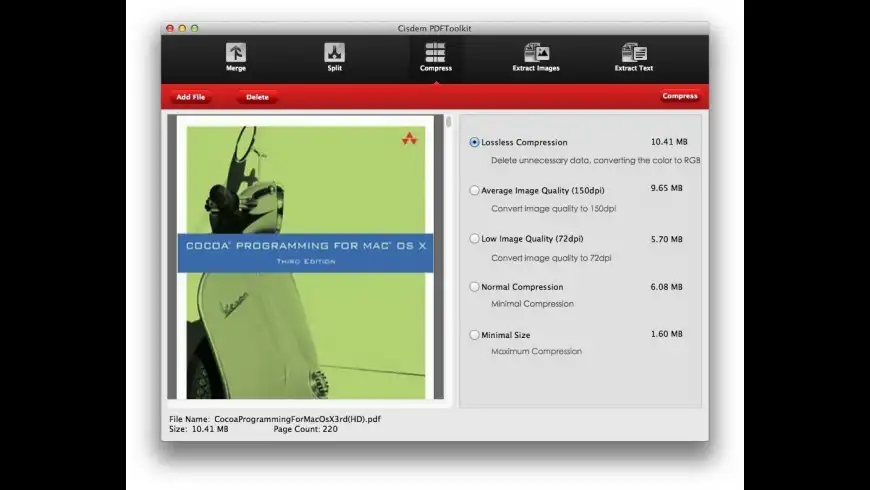Click the Delete button
Image resolution: width=870 pixels, height=490 pixels.
coord(257,97)
